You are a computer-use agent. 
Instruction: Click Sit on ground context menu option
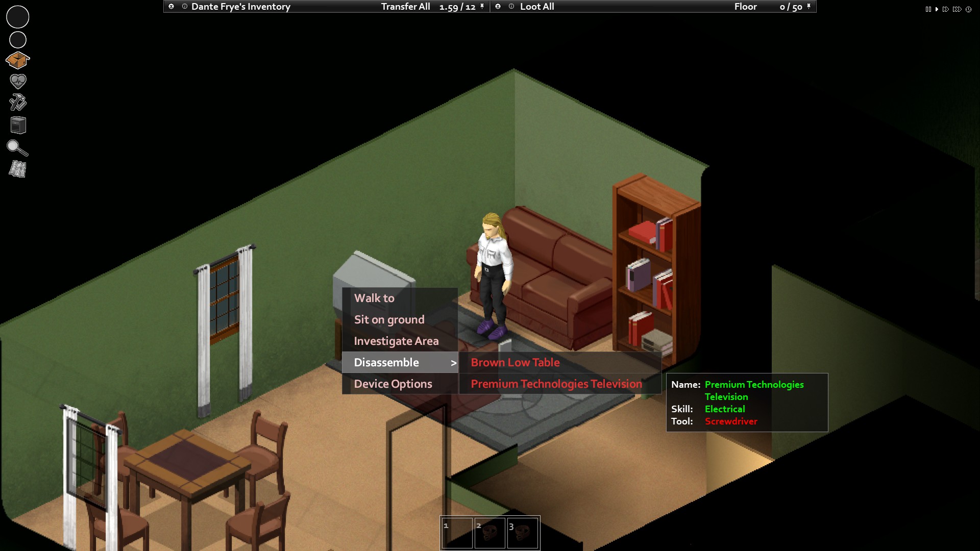[389, 319]
